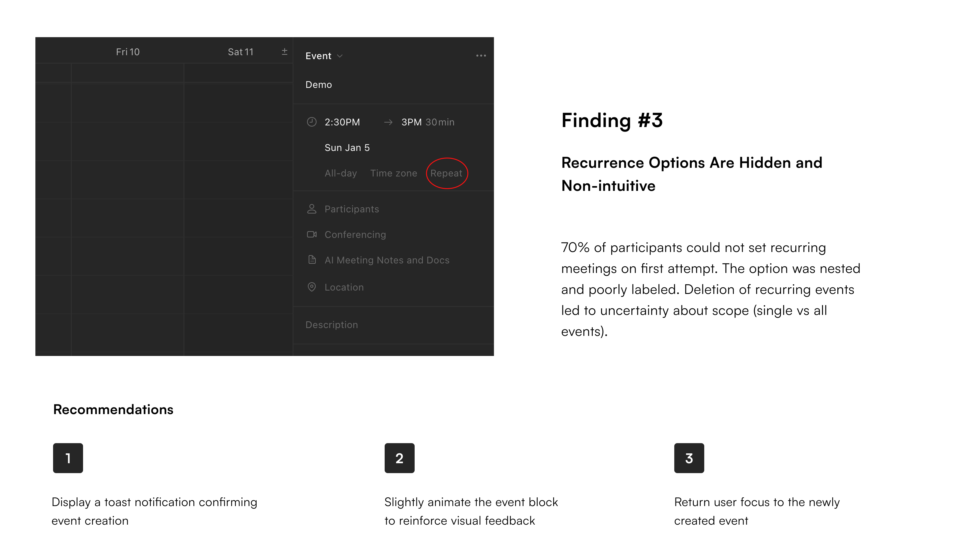Edit the Demo event title
Viewport: 954px width, 560px height.
coord(319,84)
